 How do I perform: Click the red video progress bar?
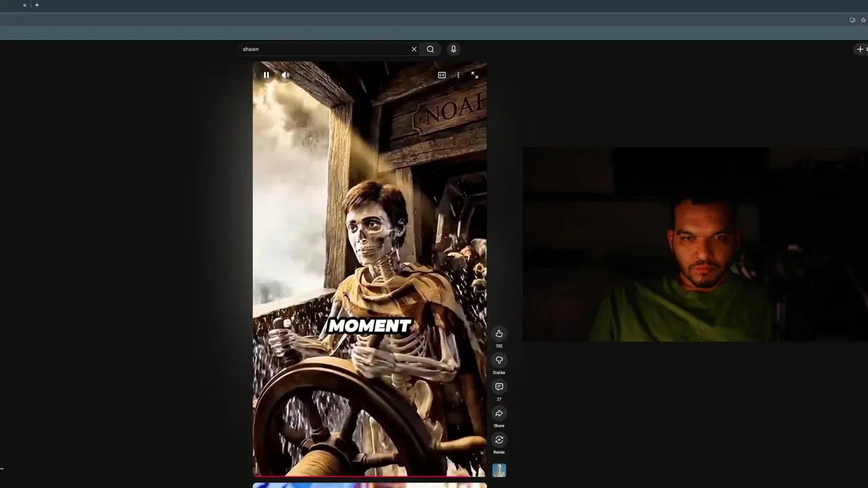370,476
